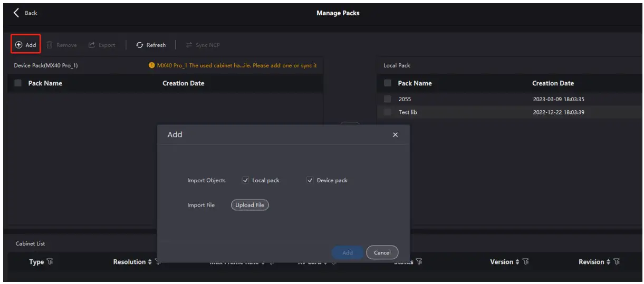Sort the cabinet list by Revision
The height and width of the screenshot is (284, 644).
[x=609, y=262]
